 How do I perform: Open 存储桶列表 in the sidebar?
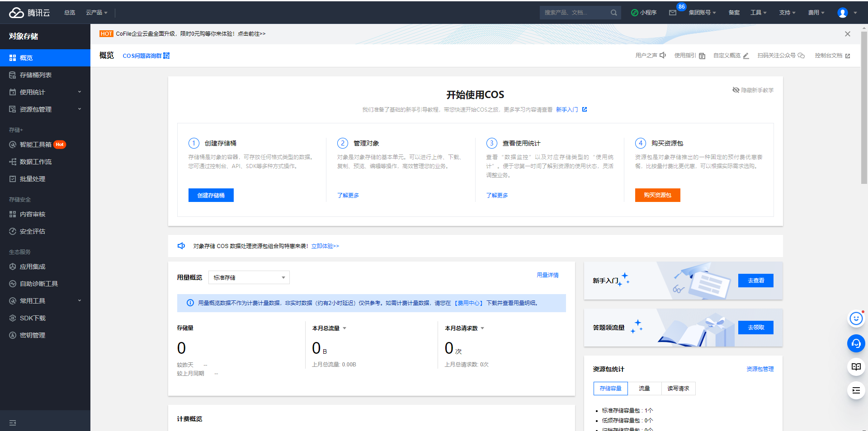(x=45, y=75)
